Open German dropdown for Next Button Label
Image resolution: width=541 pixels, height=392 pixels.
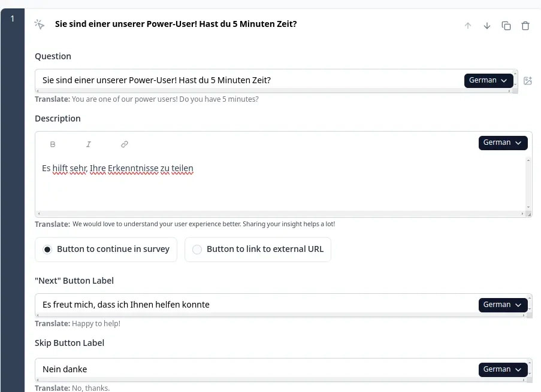pyautogui.click(x=503, y=305)
